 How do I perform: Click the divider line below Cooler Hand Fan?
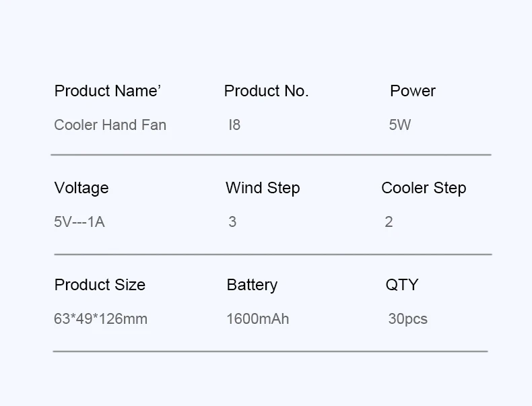[271, 155]
